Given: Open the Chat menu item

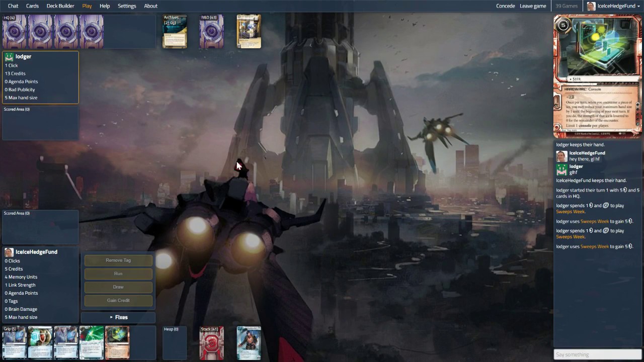Looking at the screenshot, I should click(x=13, y=6).
